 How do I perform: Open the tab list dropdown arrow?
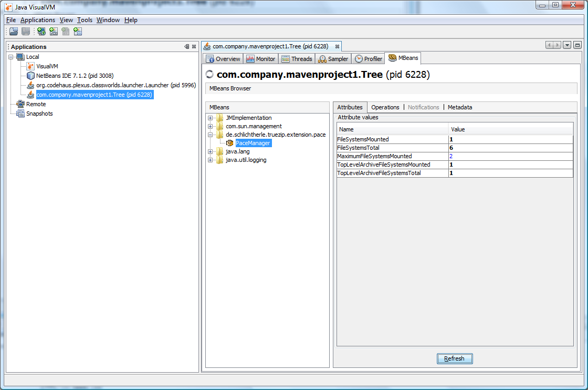[x=567, y=45]
